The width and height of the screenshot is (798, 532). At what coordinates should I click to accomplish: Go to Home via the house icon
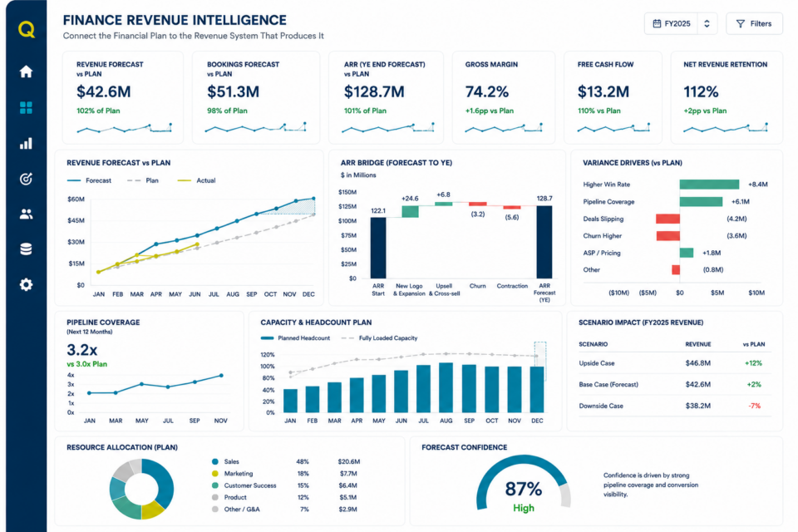tap(26, 71)
